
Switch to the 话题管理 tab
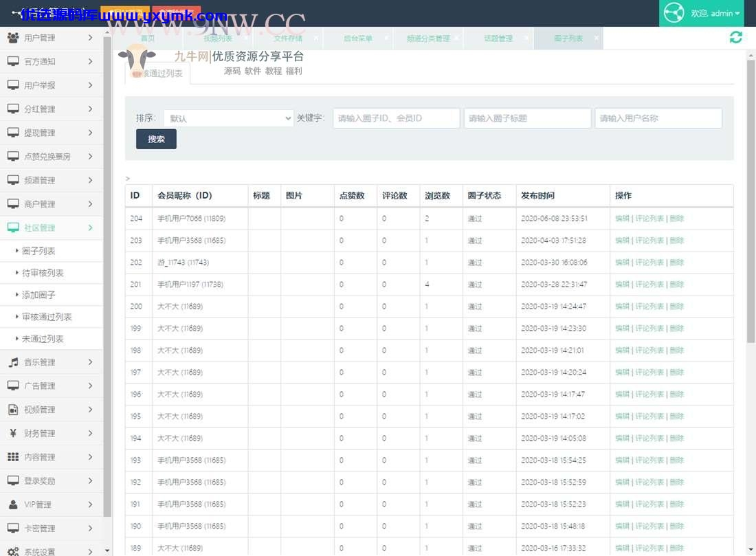(498, 38)
